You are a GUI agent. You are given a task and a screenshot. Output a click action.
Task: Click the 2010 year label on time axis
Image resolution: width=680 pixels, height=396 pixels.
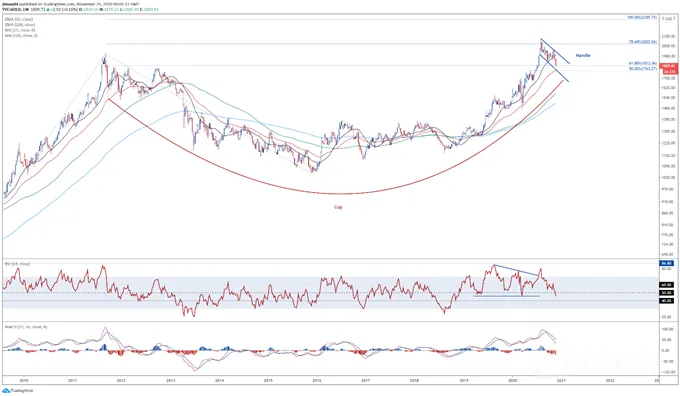(23, 380)
